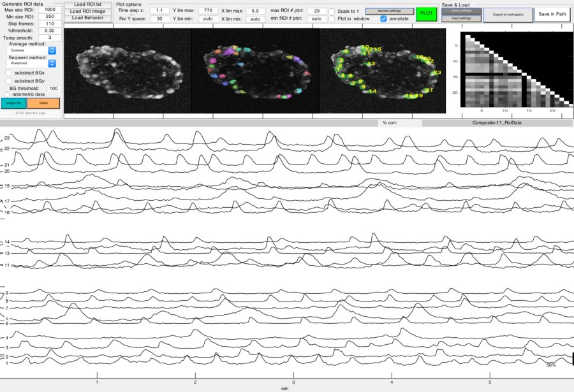
Task: Edit the Y lim max field
Action: pos(208,11)
